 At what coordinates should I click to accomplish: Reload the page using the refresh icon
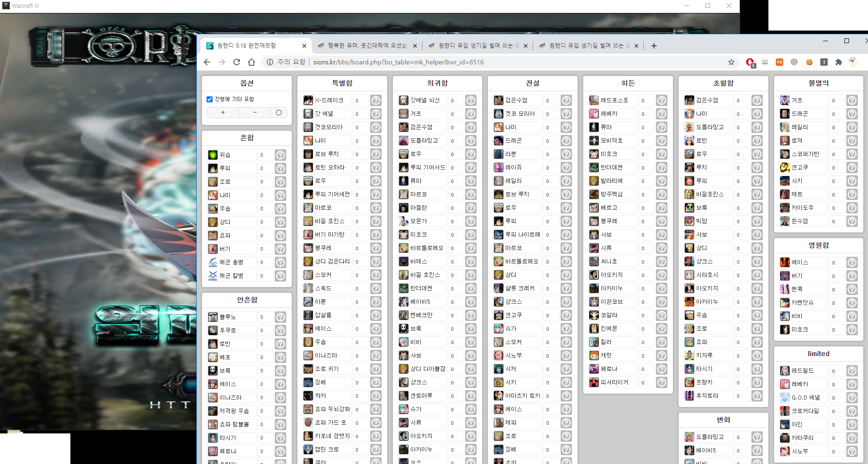[237, 62]
